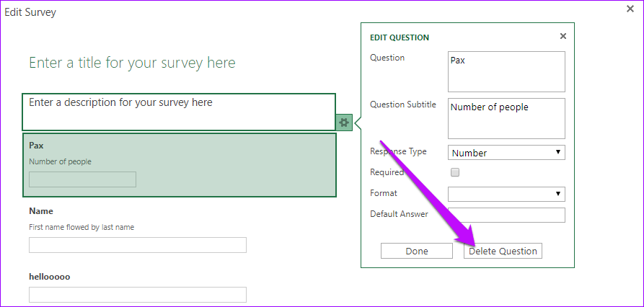Expand the Format dropdown
The width and height of the screenshot is (644, 307).
pyautogui.click(x=506, y=194)
